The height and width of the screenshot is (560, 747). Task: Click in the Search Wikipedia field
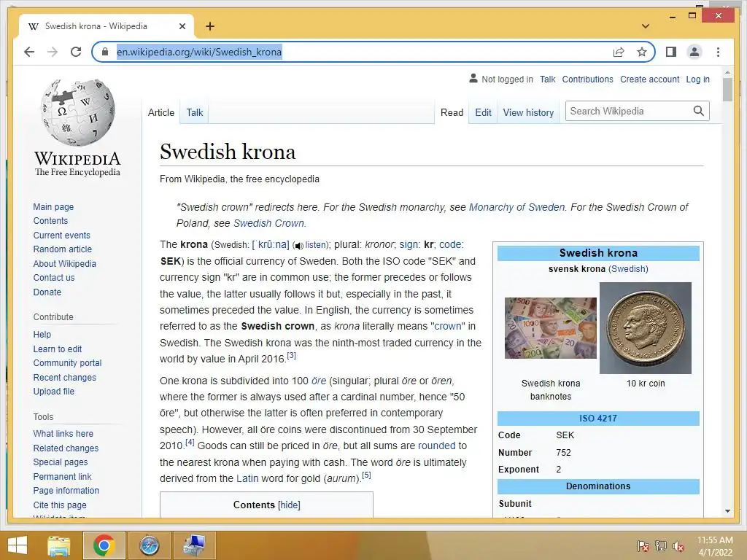pyautogui.click(x=629, y=111)
